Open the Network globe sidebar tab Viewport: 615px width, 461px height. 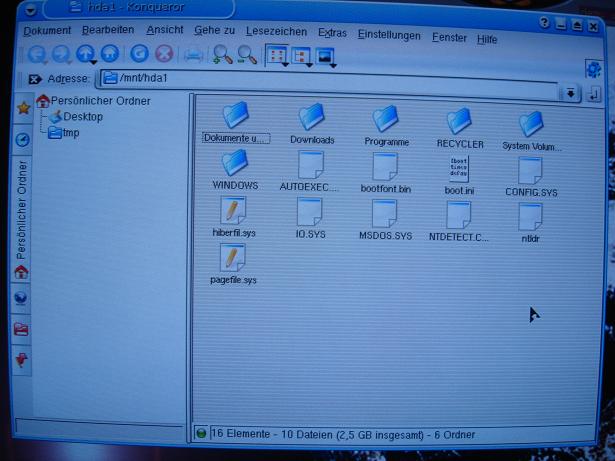coord(21,298)
